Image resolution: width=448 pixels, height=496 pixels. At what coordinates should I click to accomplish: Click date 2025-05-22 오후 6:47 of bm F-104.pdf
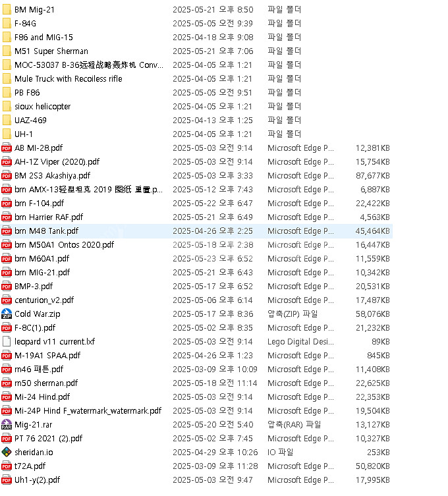point(213,203)
